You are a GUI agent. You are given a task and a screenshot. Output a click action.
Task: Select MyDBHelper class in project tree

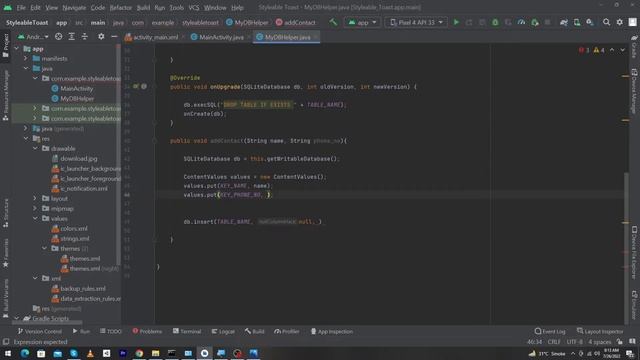click(x=73, y=98)
